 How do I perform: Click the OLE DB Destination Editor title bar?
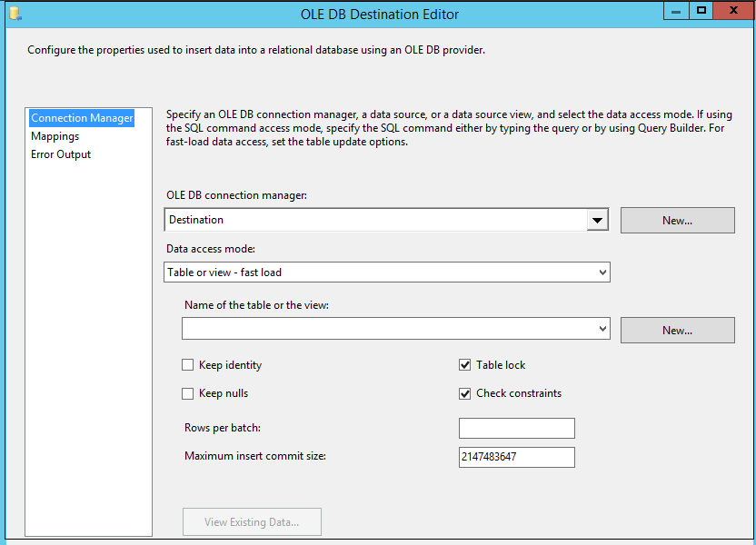click(380, 14)
